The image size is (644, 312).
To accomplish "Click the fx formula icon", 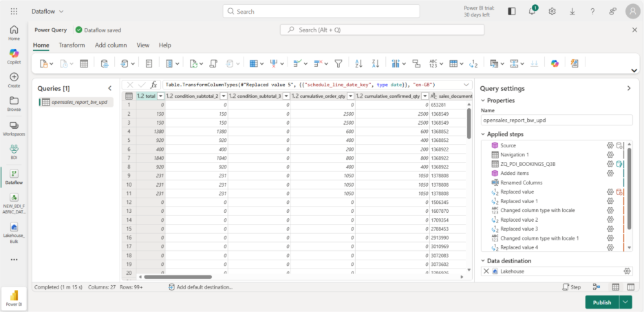I will tap(154, 84).
